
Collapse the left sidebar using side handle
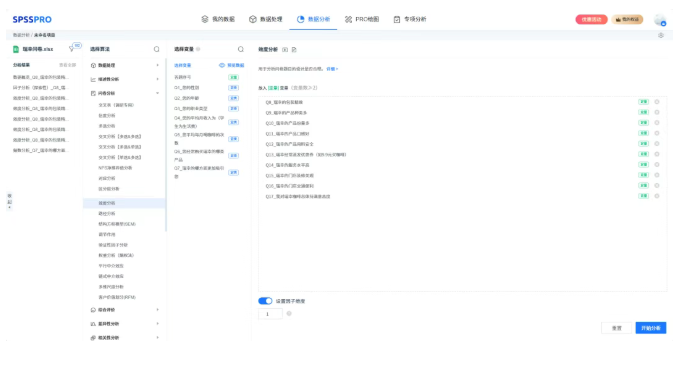coord(9,201)
